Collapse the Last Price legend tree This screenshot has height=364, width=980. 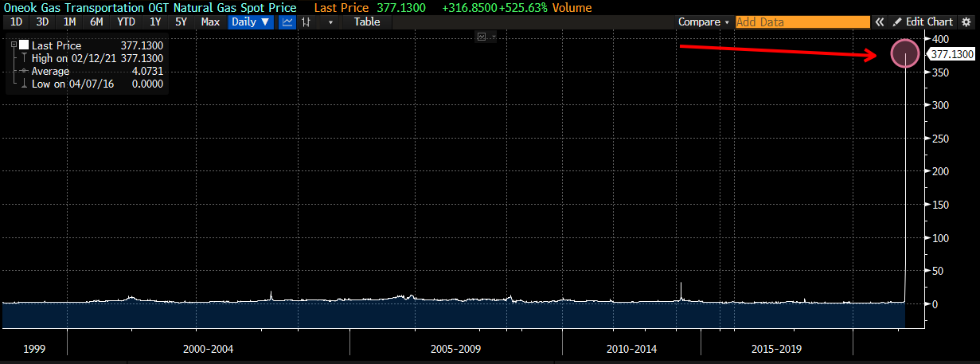tap(14, 46)
